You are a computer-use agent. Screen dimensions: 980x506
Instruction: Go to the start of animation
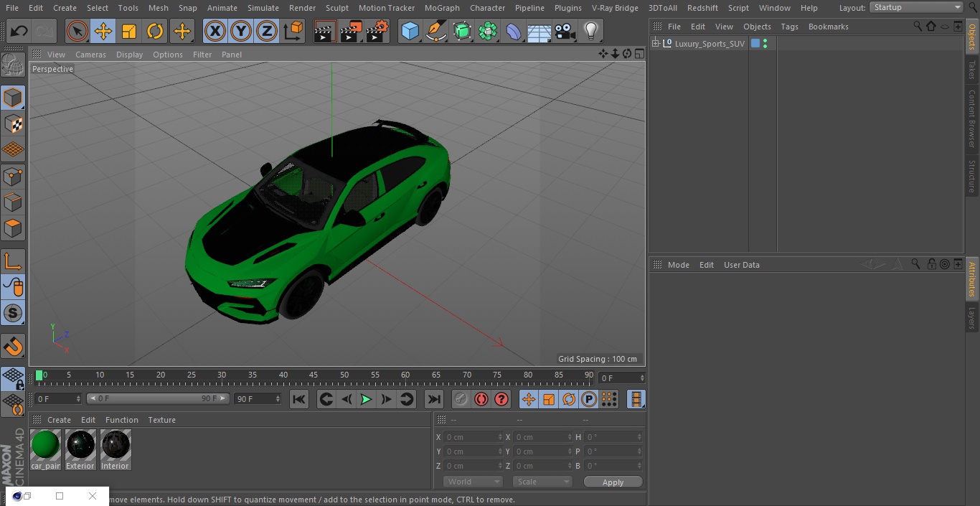[x=299, y=399]
